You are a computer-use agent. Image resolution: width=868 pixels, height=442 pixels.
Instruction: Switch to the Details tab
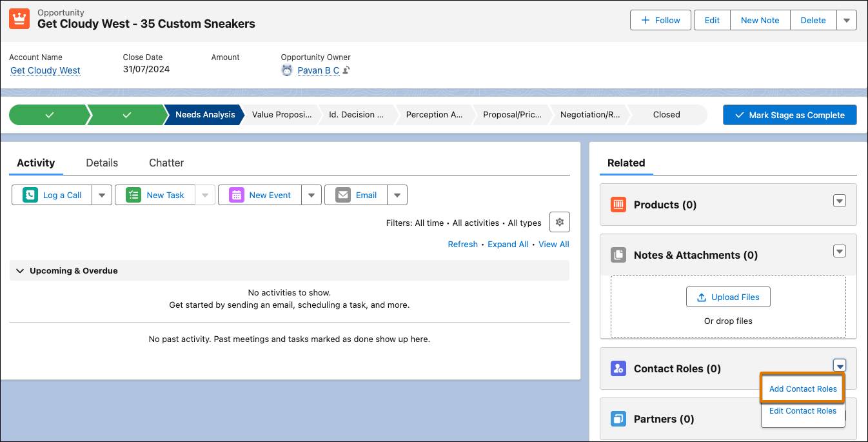(x=102, y=163)
